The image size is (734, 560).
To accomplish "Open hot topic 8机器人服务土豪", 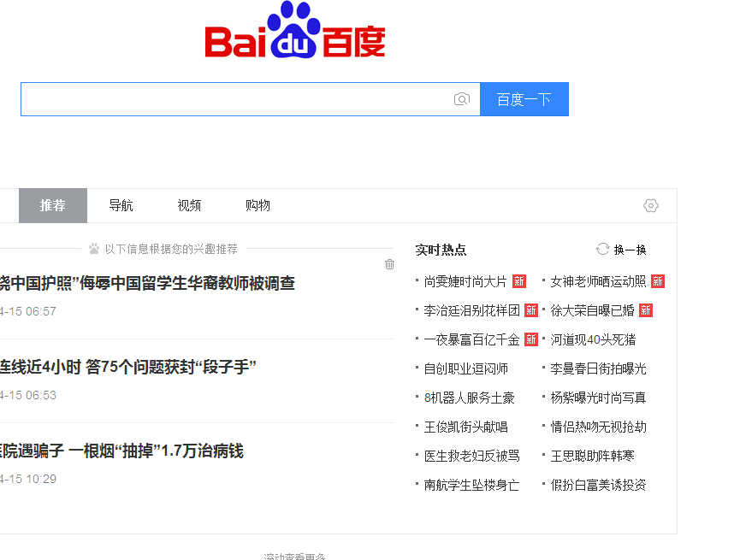I will coord(469,398).
